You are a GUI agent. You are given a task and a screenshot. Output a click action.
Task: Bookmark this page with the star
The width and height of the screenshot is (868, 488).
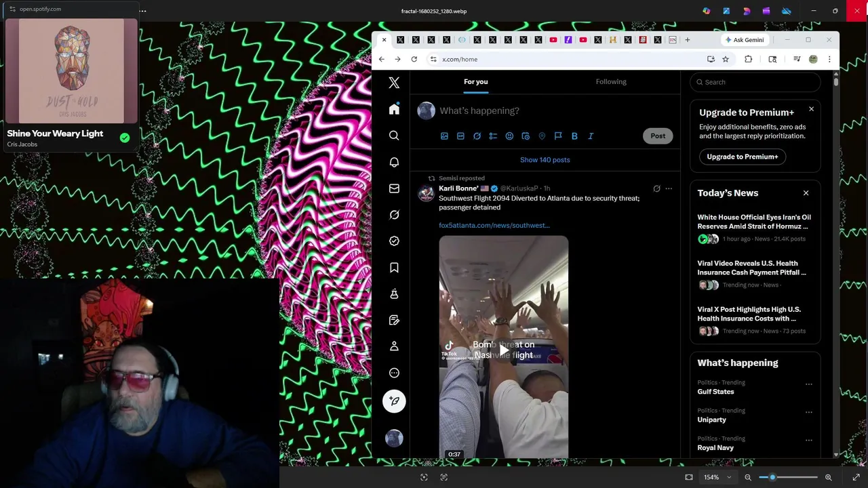(x=726, y=59)
